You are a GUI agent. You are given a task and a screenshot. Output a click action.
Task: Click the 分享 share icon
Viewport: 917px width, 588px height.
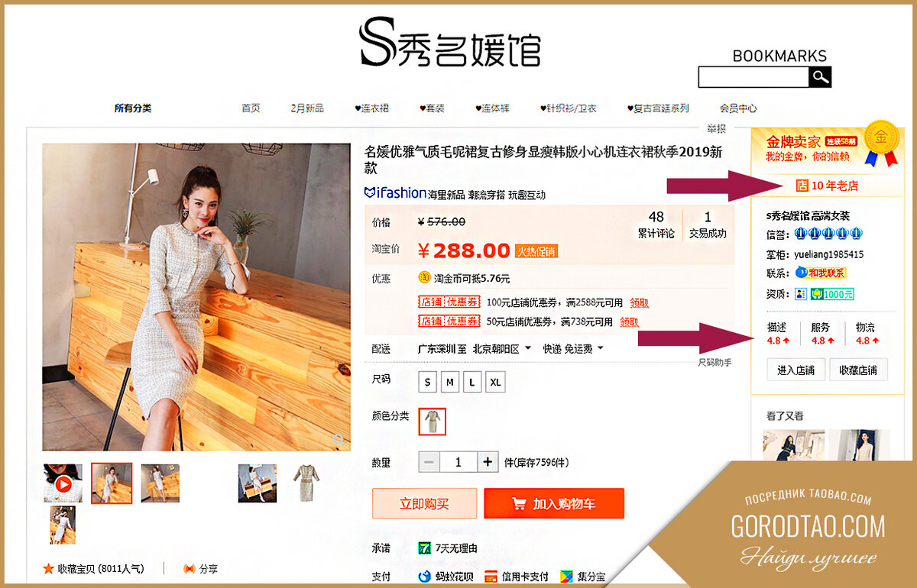coord(190,569)
